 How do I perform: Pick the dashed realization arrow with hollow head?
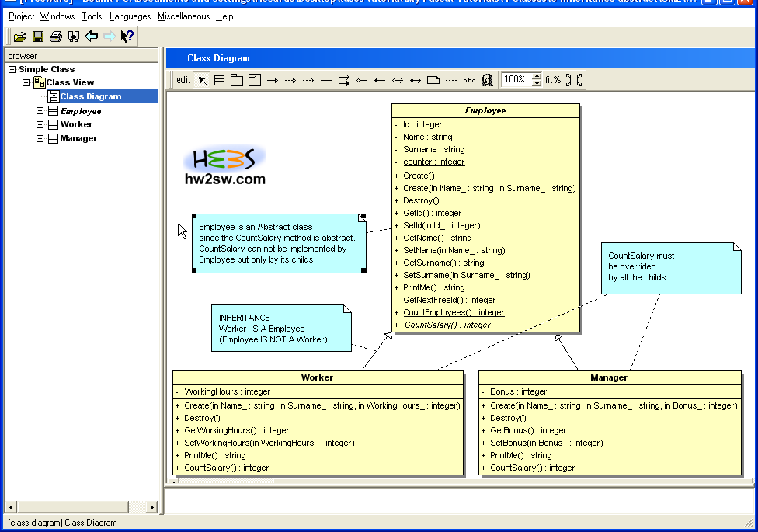pyautogui.click(x=290, y=80)
